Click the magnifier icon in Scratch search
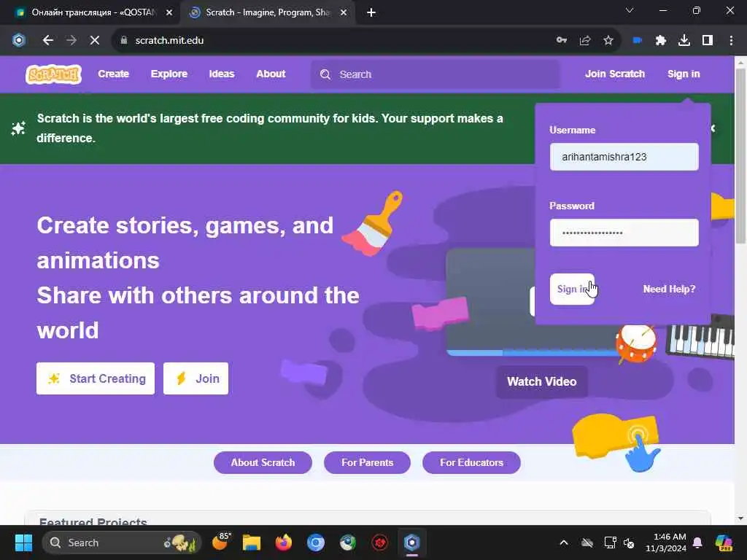The image size is (747, 560). [x=325, y=74]
